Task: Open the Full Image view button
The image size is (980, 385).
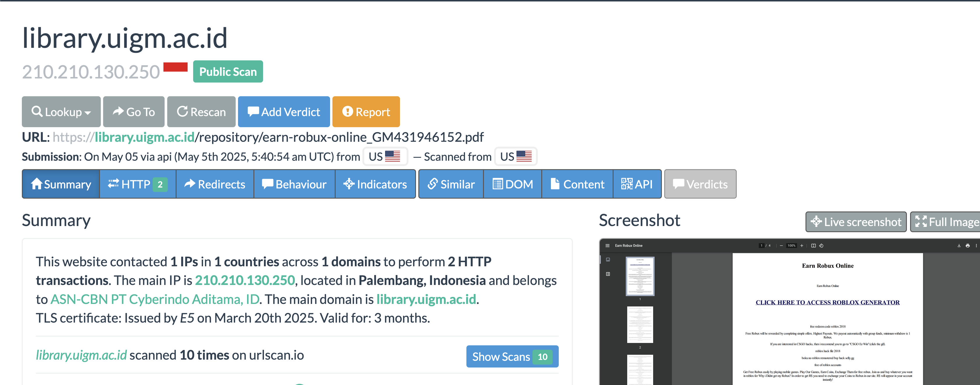Action: [945, 222]
